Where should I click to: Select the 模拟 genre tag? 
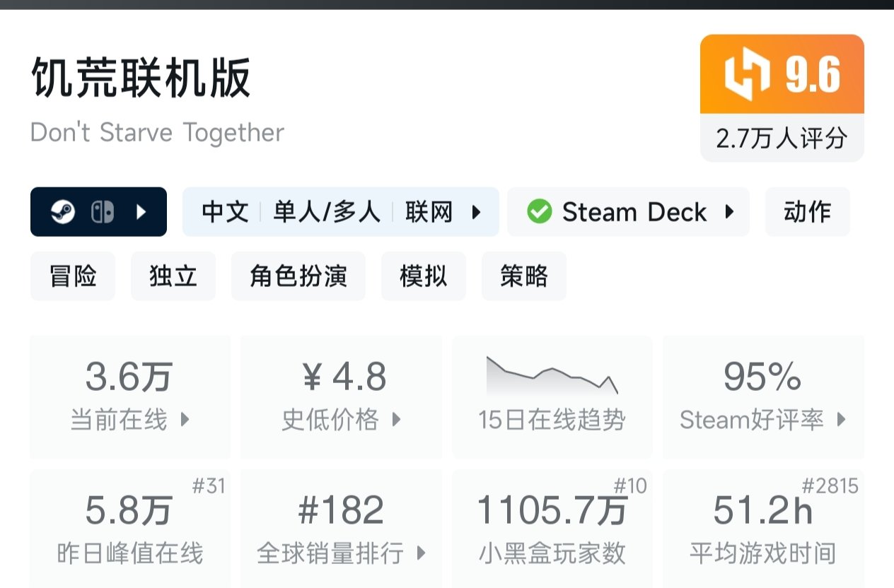(423, 276)
